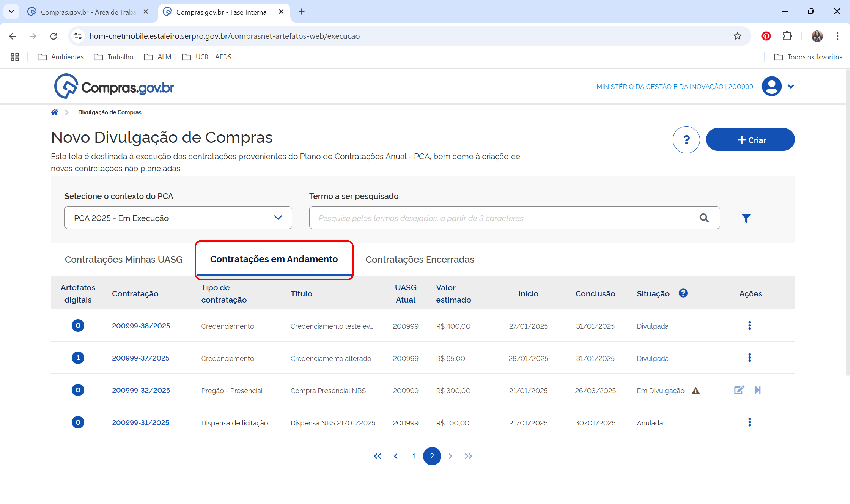Open tab search dropdown in browser
850x504 pixels.
11,12
